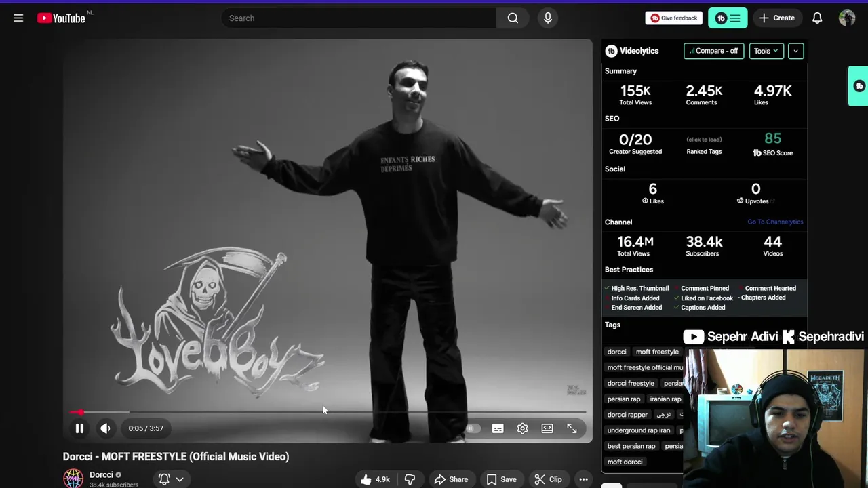Image resolution: width=868 pixels, height=488 pixels.
Task: Click the search magnifier button
Action: pyautogui.click(x=513, y=18)
